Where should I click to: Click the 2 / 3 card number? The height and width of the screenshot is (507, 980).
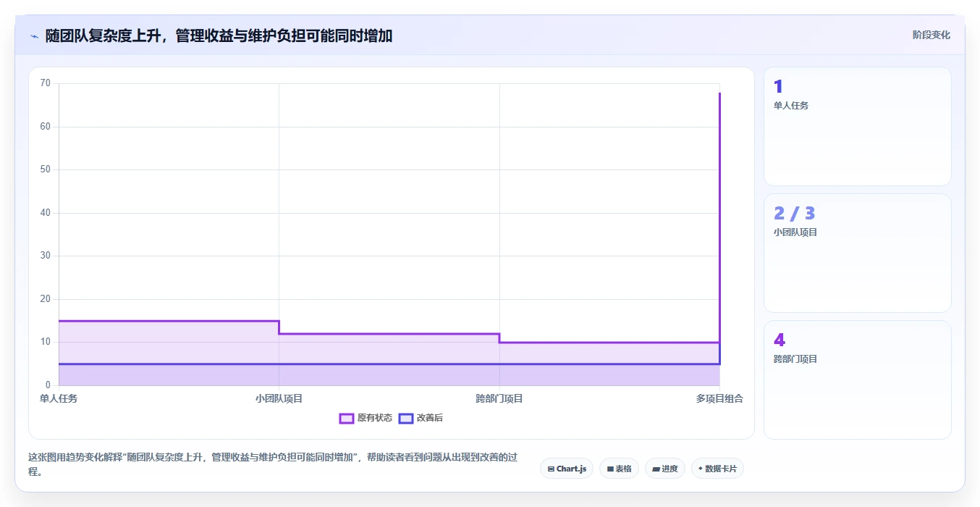(x=794, y=213)
